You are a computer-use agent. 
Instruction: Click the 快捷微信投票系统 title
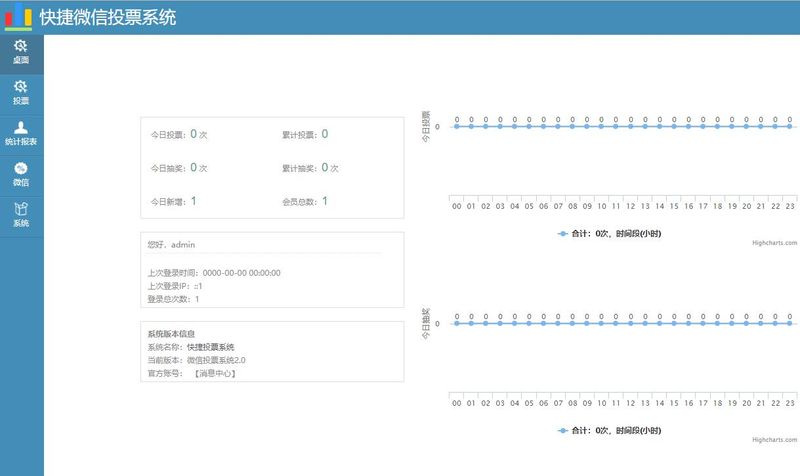[108, 17]
